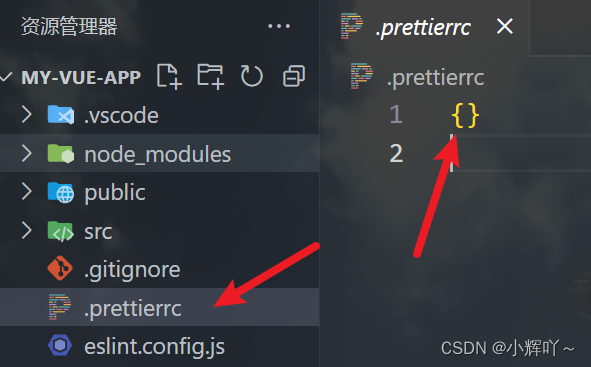Click the .prettierrc breadcrumb item
The height and width of the screenshot is (367, 591).
click(435, 77)
